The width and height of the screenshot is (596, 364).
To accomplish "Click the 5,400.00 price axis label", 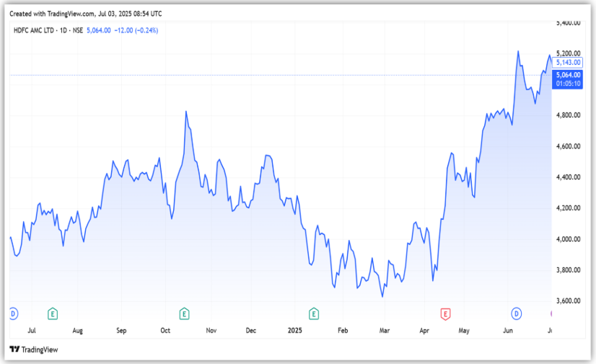I will [569, 23].
